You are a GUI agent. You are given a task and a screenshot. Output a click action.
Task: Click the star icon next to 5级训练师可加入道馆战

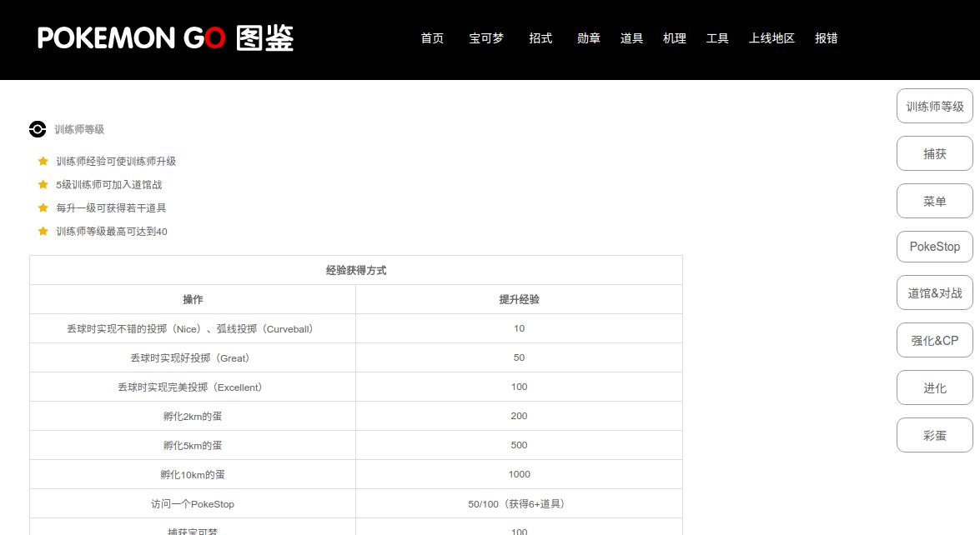click(43, 184)
